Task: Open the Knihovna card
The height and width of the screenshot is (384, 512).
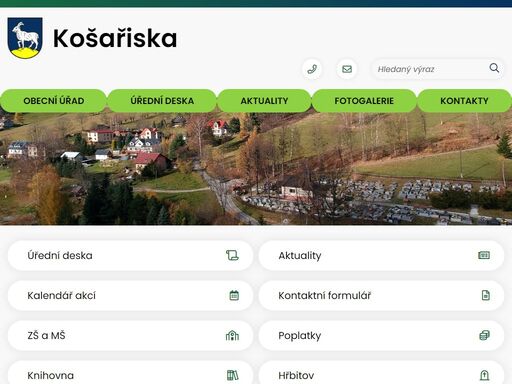Action: pyautogui.click(x=130, y=372)
